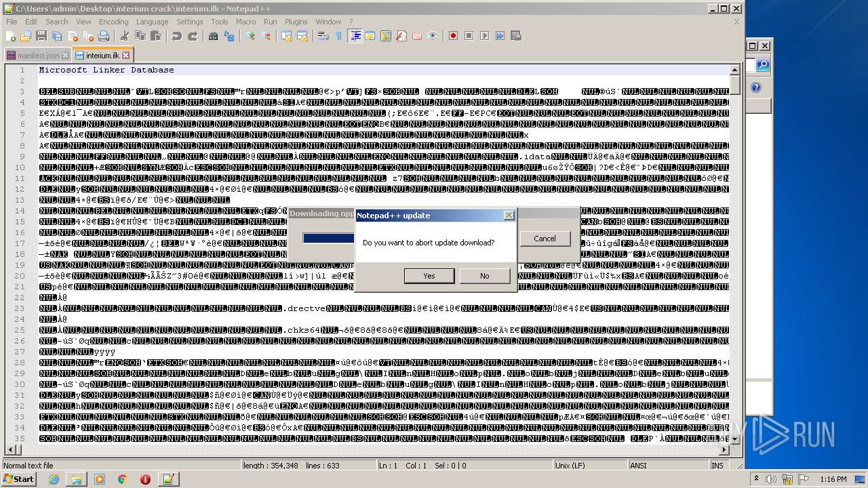The height and width of the screenshot is (488, 868).
Task: Print the document using toolbar icon
Action: (104, 36)
